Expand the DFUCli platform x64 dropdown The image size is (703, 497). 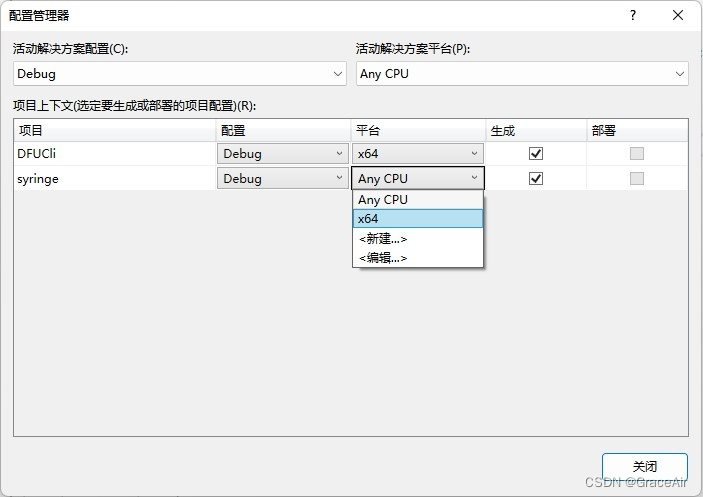(418, 154)
